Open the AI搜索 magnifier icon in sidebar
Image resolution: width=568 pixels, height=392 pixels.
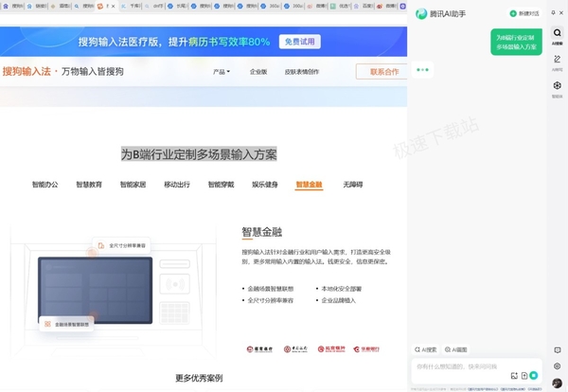558,33
